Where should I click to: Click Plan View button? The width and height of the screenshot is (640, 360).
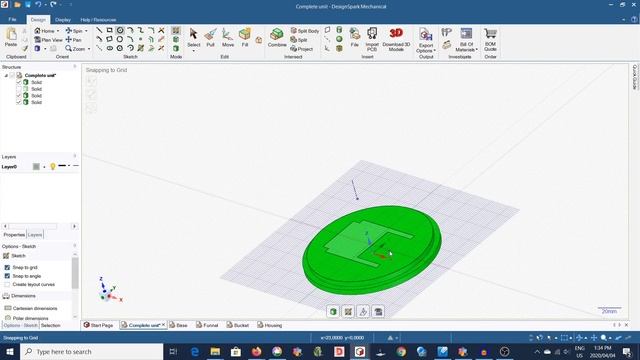tap(49, 40)
